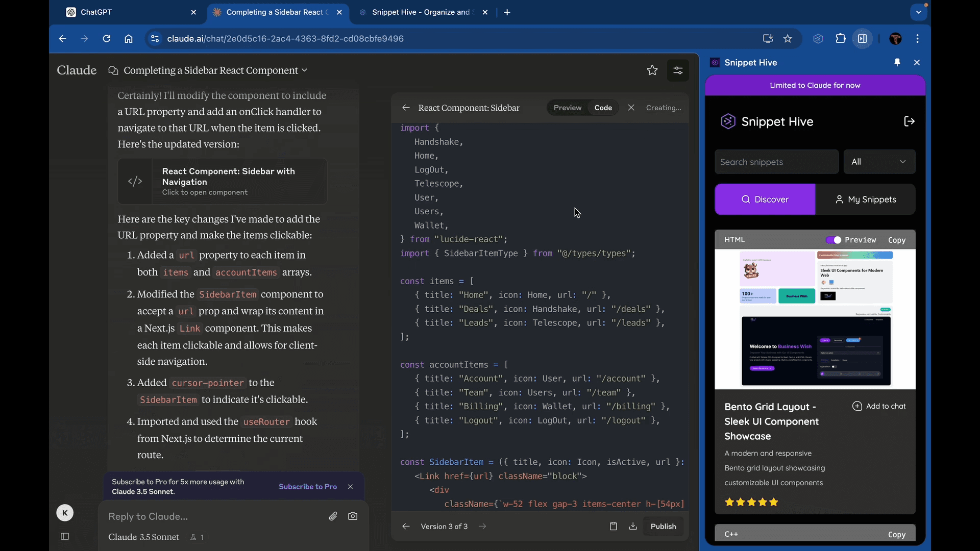Viewport: 980px width, 551px height.
Task: Open the Chrome profile avatar
Action: coord(896,38)
